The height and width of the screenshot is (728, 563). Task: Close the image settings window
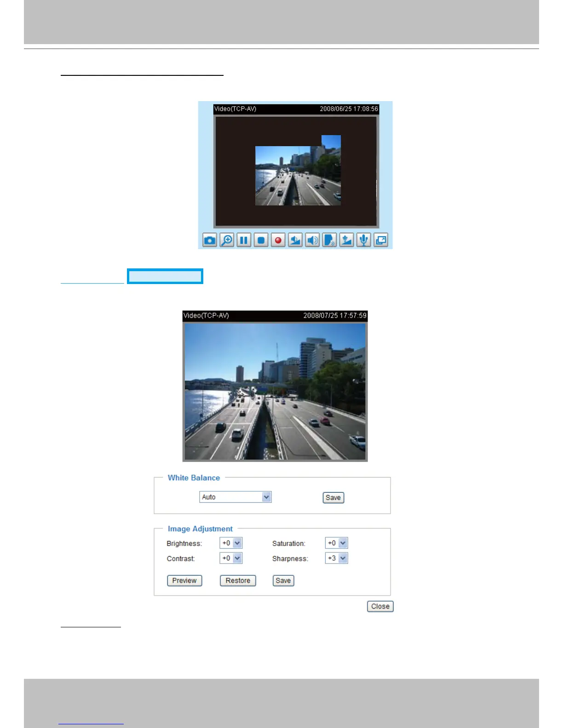pyautogui.click(x=380, y=606)
